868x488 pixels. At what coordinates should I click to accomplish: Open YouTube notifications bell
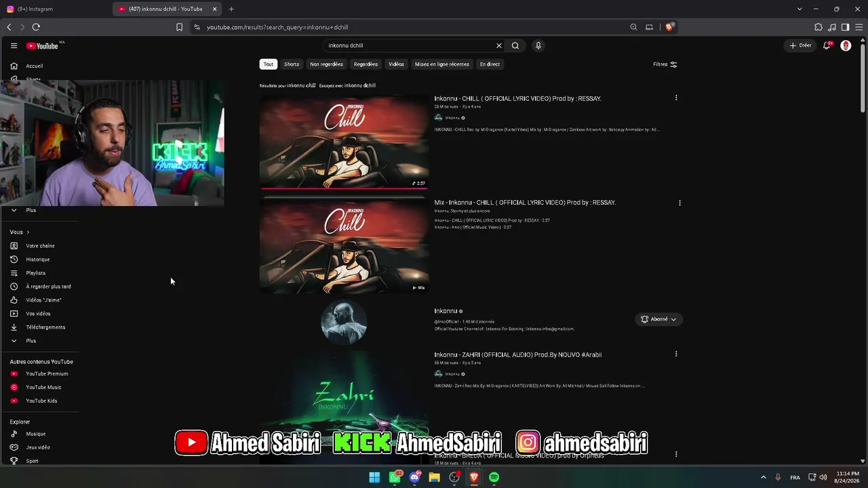pos(827,45)
